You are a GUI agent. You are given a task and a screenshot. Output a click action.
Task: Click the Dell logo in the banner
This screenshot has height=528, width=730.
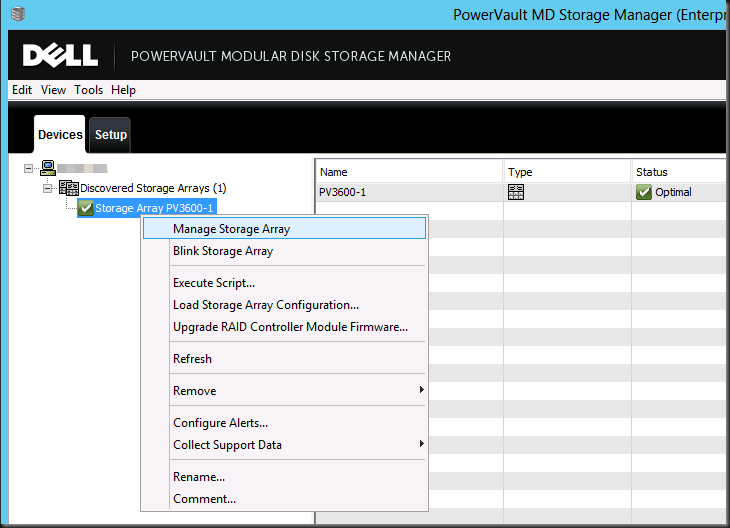61,56
